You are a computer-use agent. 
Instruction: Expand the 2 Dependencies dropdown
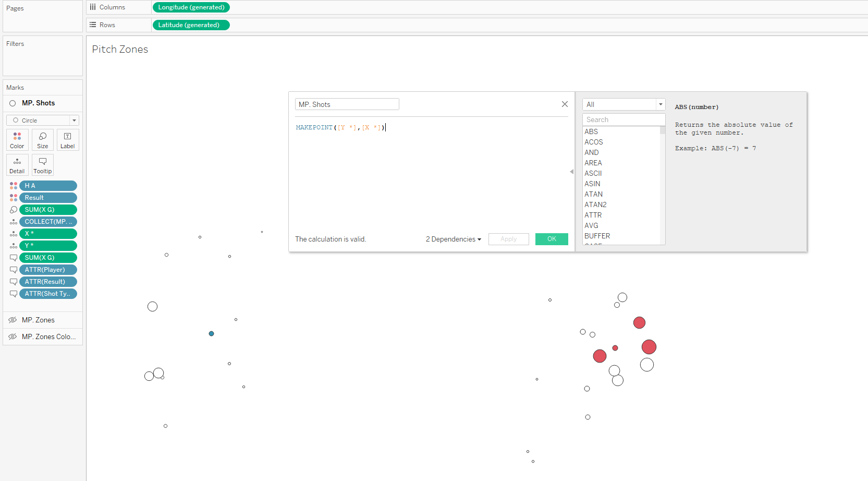click(x=453, y=239)
